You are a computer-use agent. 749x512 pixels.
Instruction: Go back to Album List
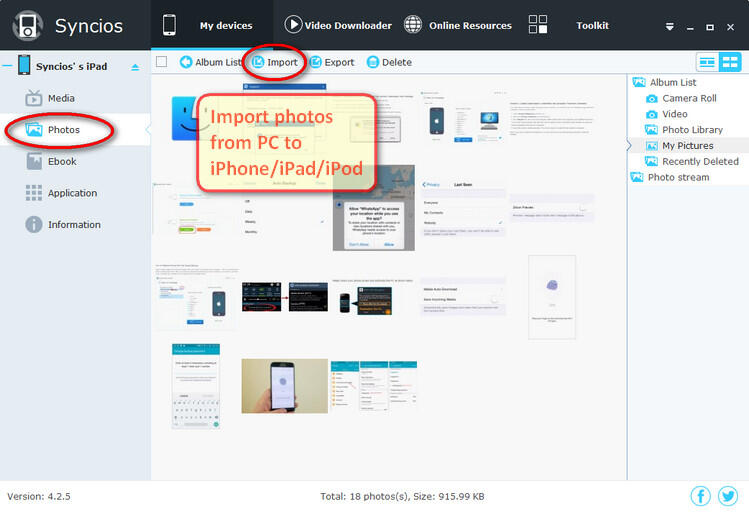[x=211, y=62]
